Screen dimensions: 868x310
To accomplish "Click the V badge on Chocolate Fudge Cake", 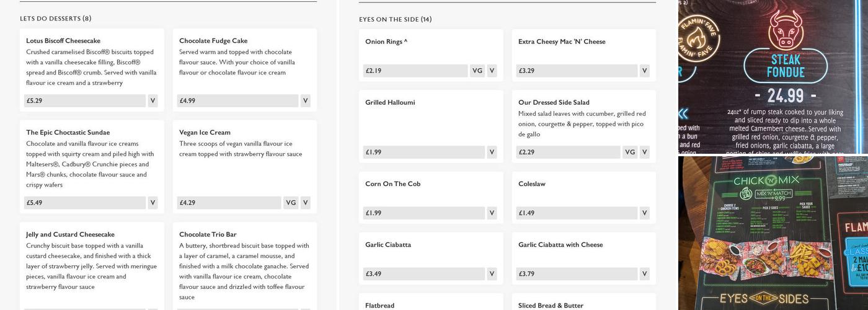I will pos(306,100).
